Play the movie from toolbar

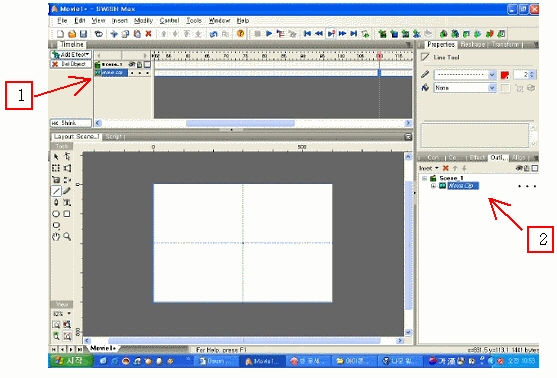269,34
